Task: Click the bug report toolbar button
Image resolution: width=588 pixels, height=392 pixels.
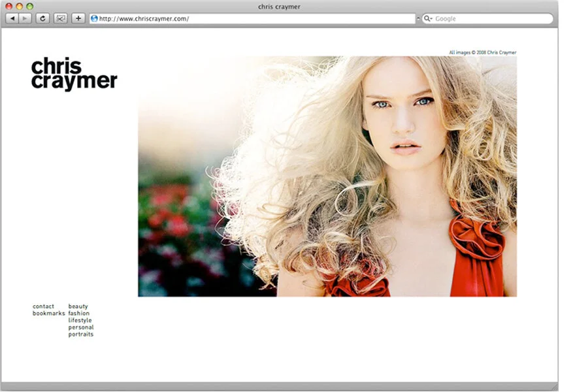Action: coord(60,18)
